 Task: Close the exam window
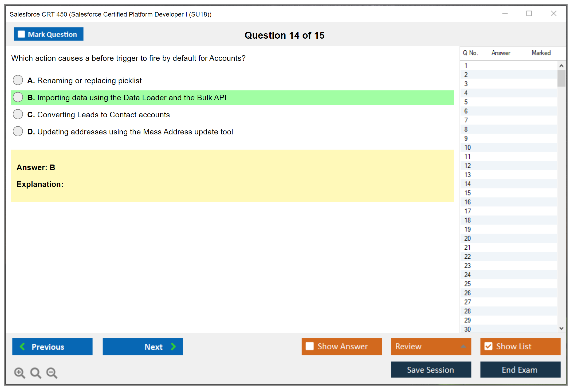[x=553, y=14]
